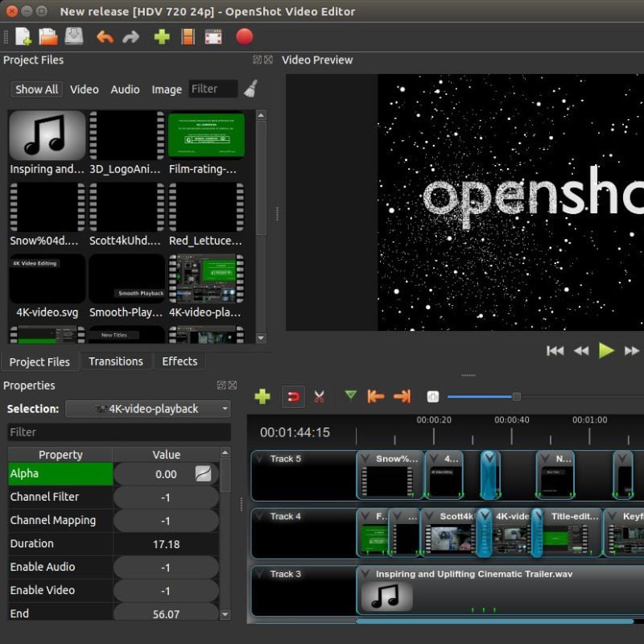Screen dimensions: 644x644
Task: Adjust the timeline zoom slider handle
Action: point(517,397)
